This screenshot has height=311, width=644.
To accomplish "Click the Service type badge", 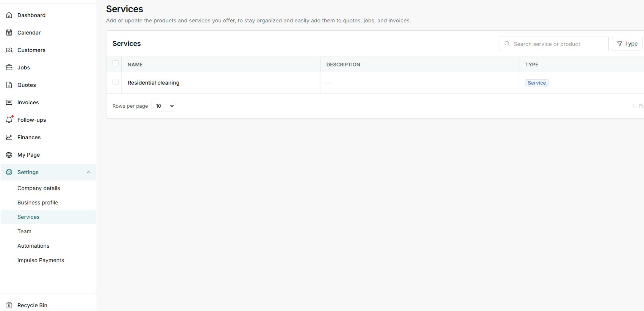I will 536,83.
